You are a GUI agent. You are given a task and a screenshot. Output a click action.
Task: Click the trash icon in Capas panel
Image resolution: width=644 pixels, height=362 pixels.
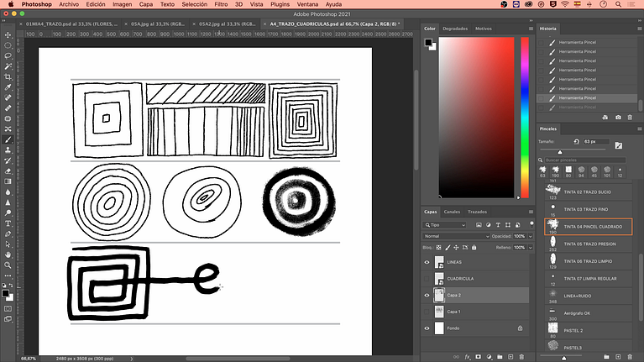pyautogui.click(x=521, y=357)
